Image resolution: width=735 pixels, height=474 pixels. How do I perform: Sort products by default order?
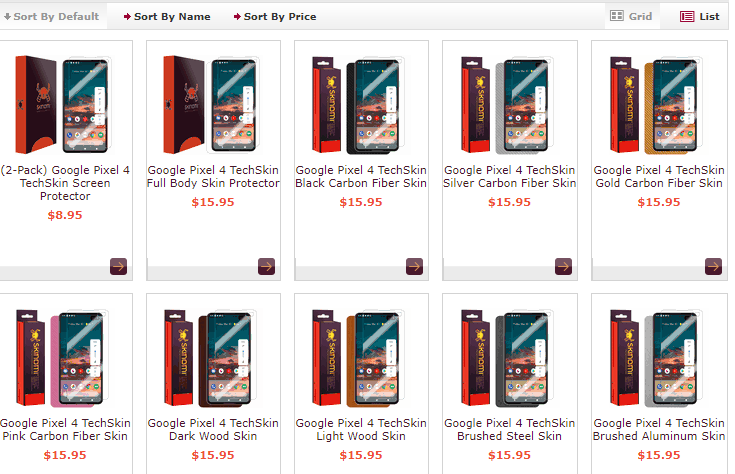point(52,17)
